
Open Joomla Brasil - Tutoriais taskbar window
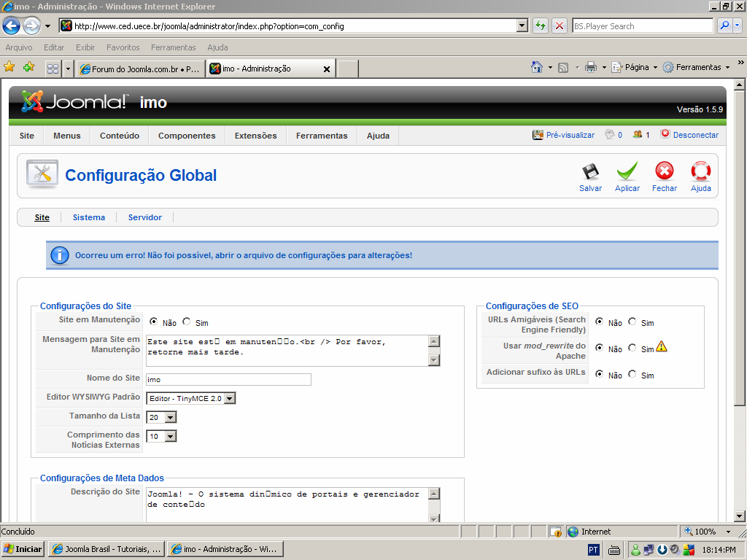[107, 549]
